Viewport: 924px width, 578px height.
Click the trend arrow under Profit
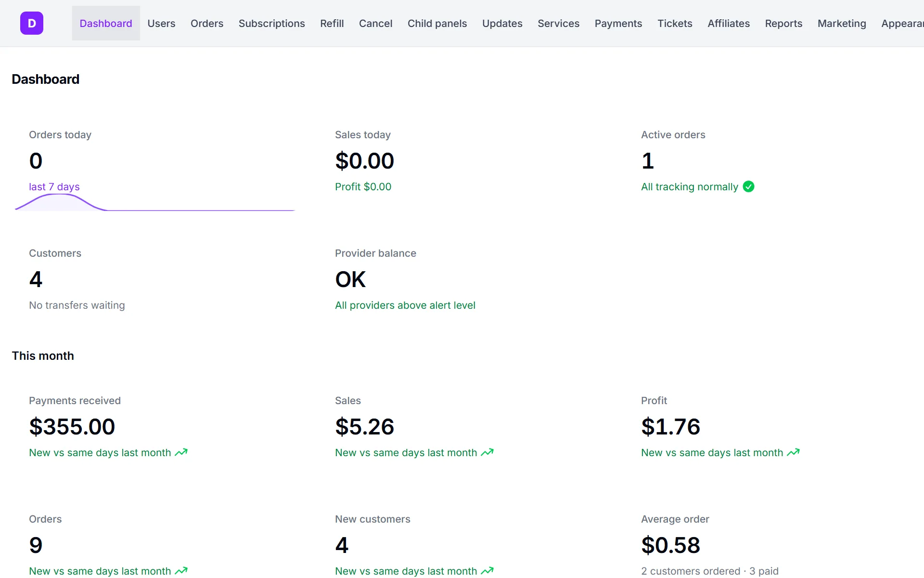(793, 452)
